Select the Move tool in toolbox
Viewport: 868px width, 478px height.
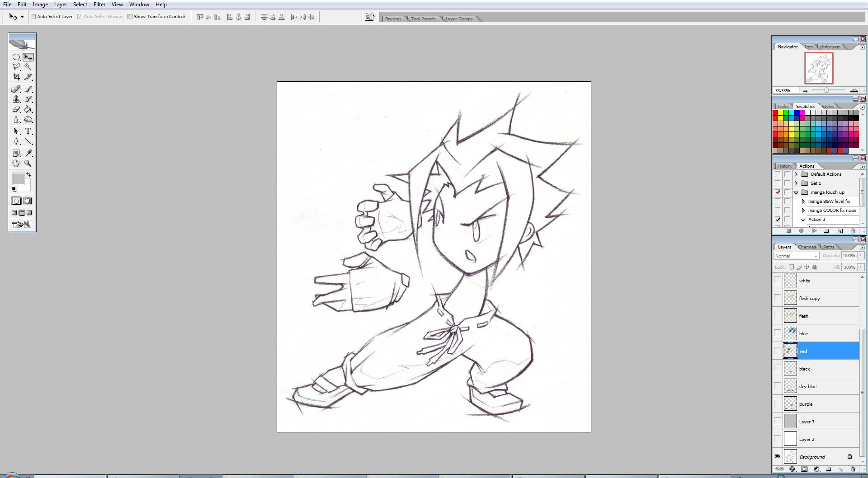[28, 57]
